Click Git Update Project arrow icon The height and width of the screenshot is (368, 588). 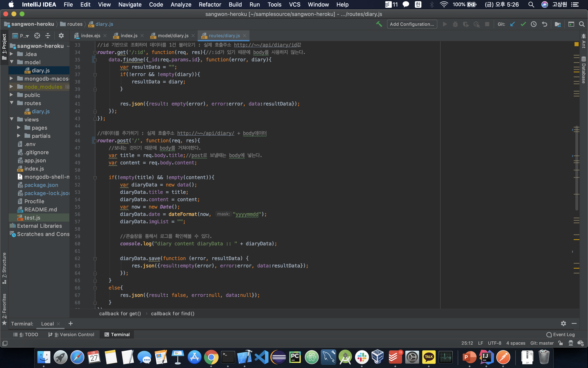(x=512, y=24)
